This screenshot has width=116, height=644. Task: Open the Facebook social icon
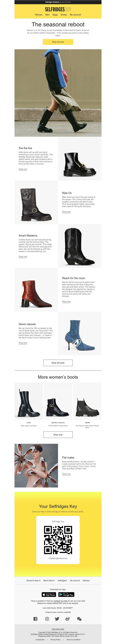(35, 619)
